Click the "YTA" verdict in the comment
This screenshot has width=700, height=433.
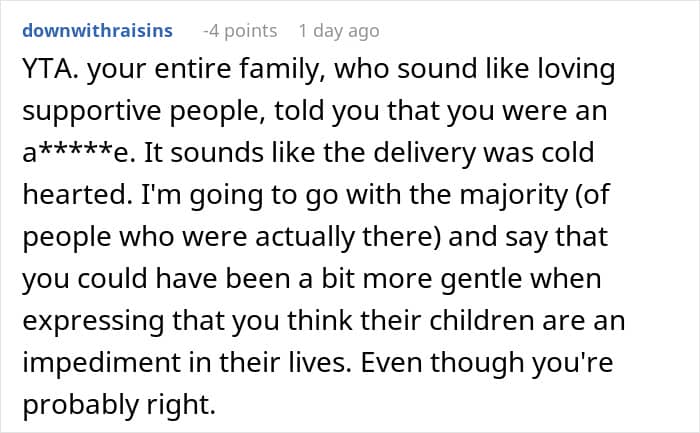[48, 73]
